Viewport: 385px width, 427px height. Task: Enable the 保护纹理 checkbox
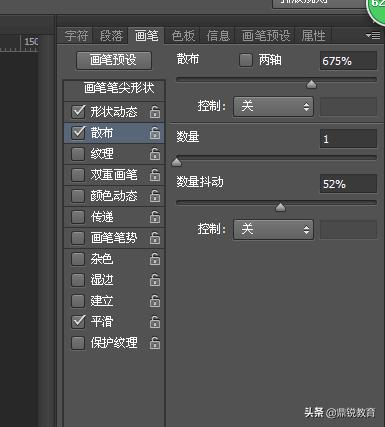tap(78, 343)
